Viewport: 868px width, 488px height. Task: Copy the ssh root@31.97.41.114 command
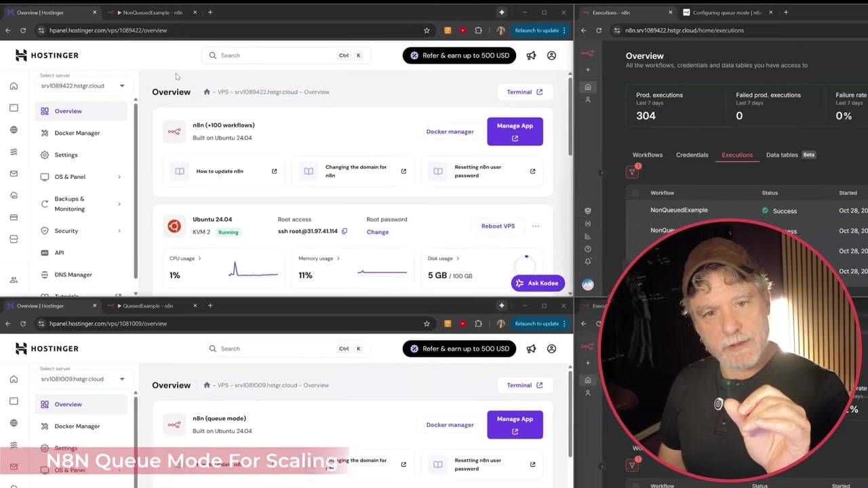point(344,231)
